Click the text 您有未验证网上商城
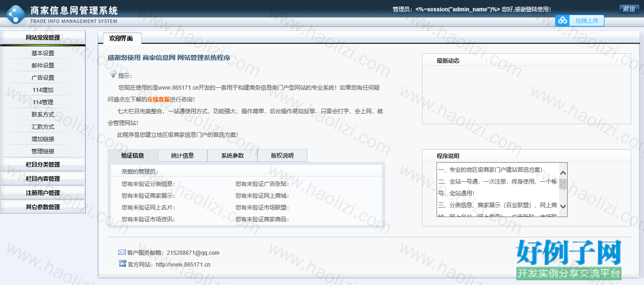 [x=262, y=196]
